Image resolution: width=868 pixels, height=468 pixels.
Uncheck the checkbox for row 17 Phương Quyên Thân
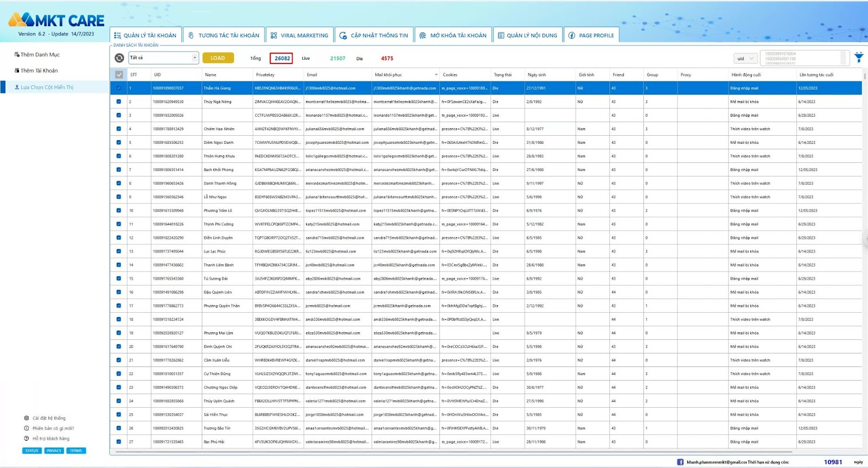pos(119,306)
